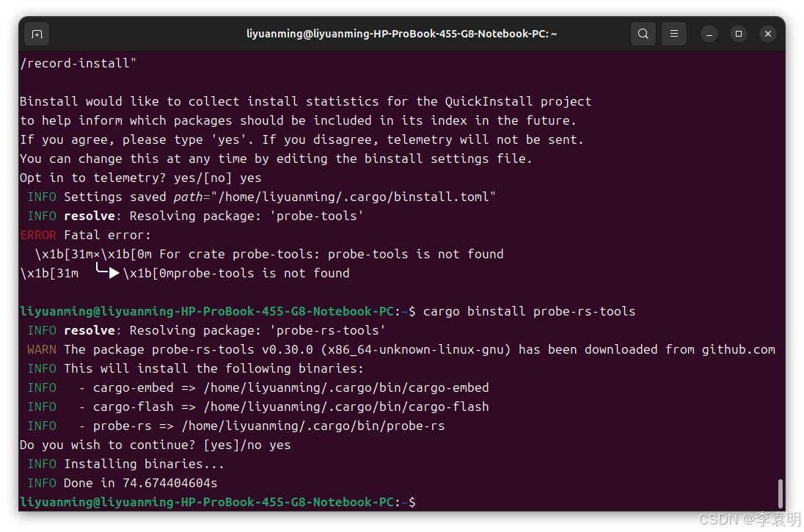Click the 'Do you wish to continue?' line

click(x=155, y=445)
